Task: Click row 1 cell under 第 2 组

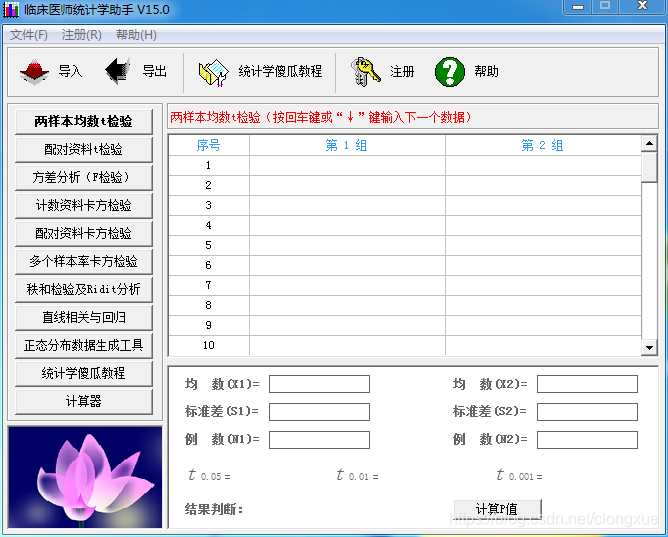Action: click(x=543, y=165)
